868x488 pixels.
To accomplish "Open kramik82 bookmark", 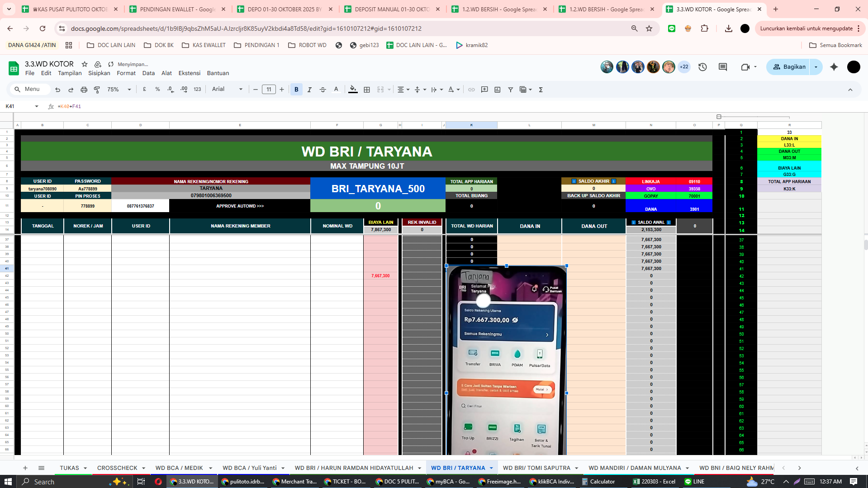I will [472, 45].
